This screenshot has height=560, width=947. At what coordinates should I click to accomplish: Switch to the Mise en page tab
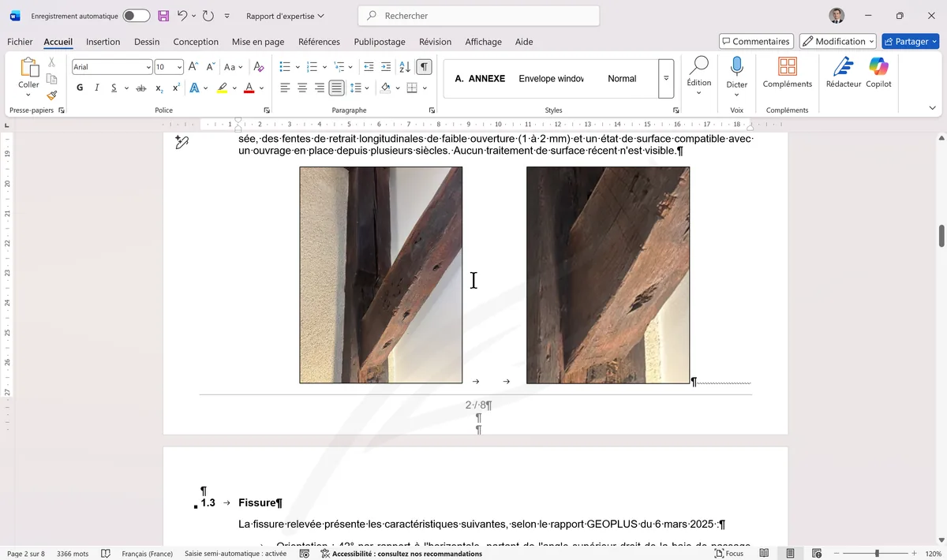258,42
